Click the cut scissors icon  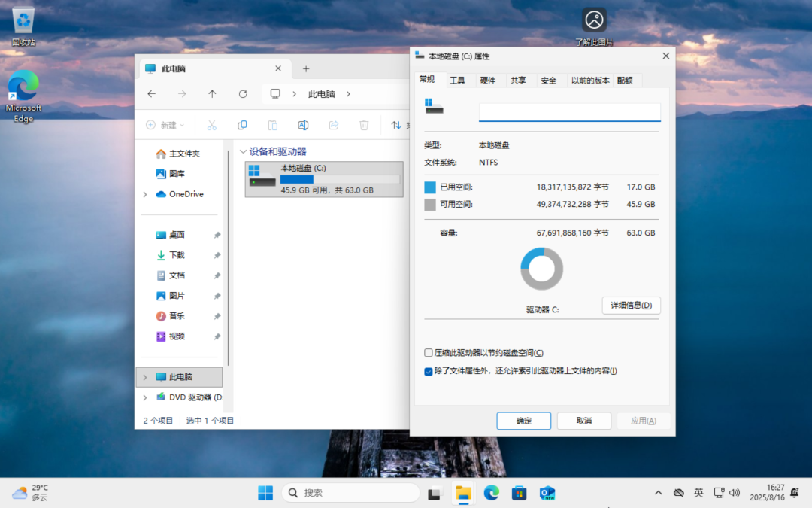pyautogui.click(x=211, y=125)
